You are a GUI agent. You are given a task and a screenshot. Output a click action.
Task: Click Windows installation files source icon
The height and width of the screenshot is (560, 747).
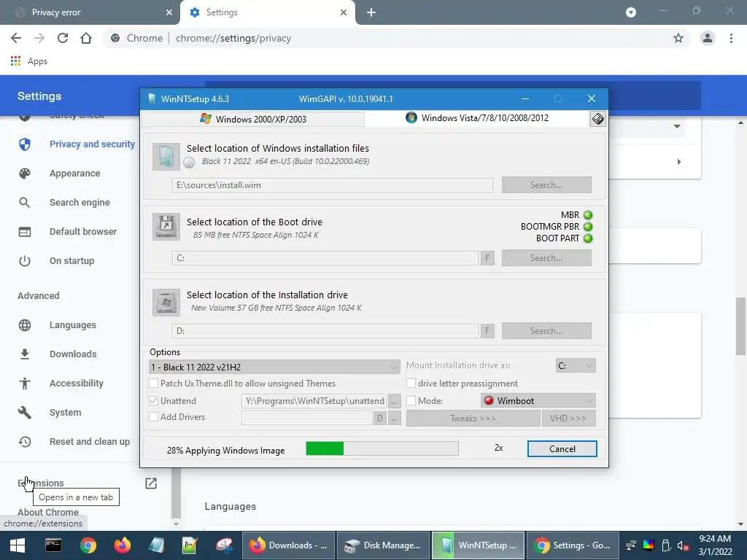click(166, 156)
